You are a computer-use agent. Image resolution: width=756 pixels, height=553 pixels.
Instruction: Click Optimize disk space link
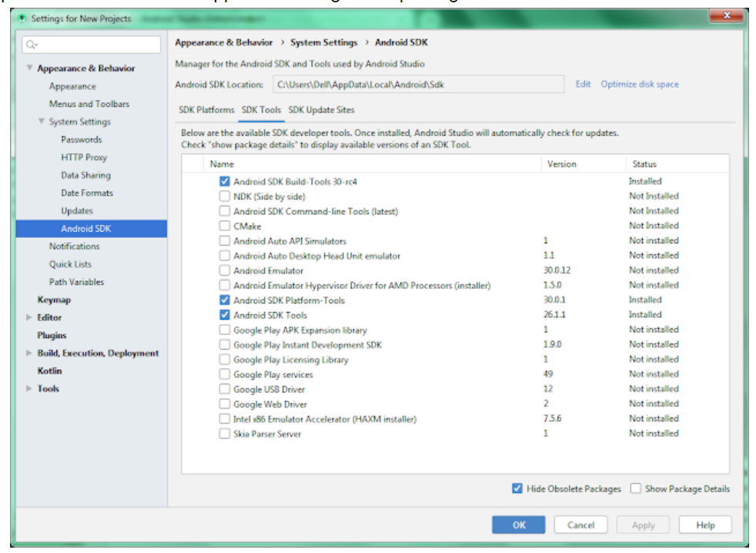(x=639, y=84)
